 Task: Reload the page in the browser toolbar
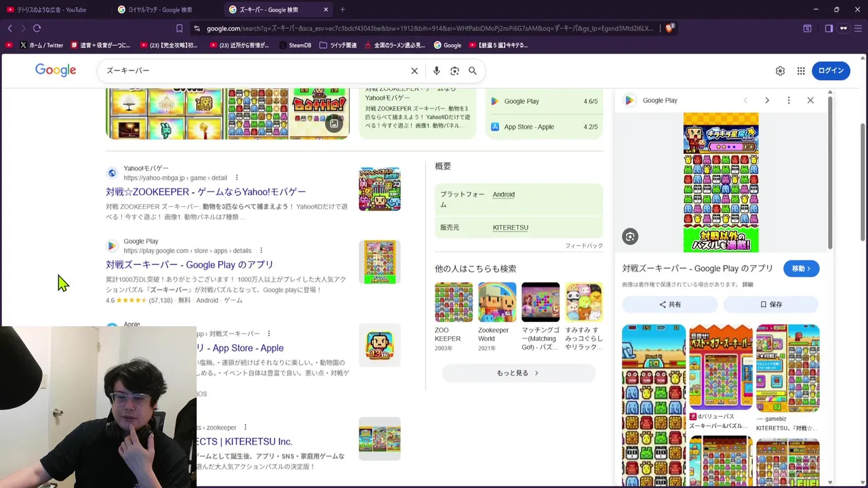coord(37,28)
